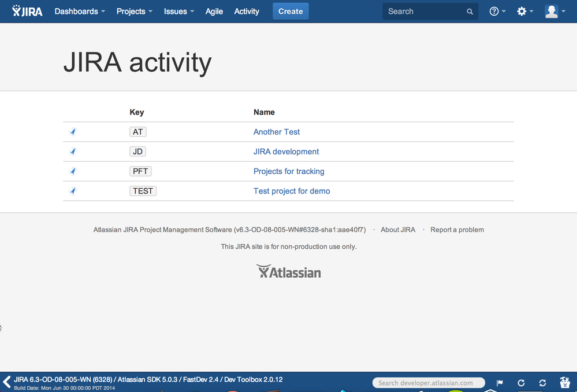Click the flag icon in developer toolbar
Image resolution: width=577 pixels, height=392 pixels.
500,383
